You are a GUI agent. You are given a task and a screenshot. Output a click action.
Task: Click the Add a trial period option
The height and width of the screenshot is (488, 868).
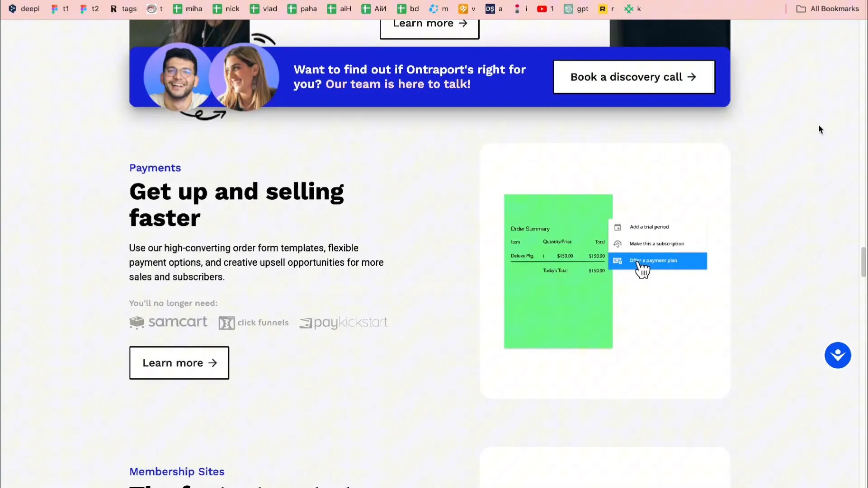[x=649, y=226]
